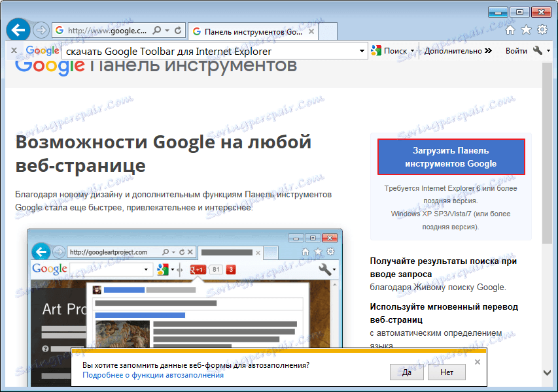Click the browser forward arrow button
This screenshot has height=392, width=558.
tap(41, 30)
